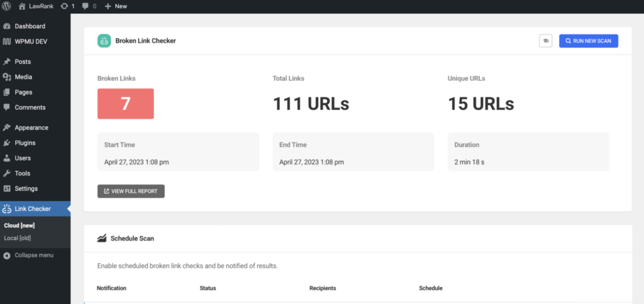The height and width of the screenshot is (304, 644).
Task: Click the Tools wrench icon
Action: [6, 173]
